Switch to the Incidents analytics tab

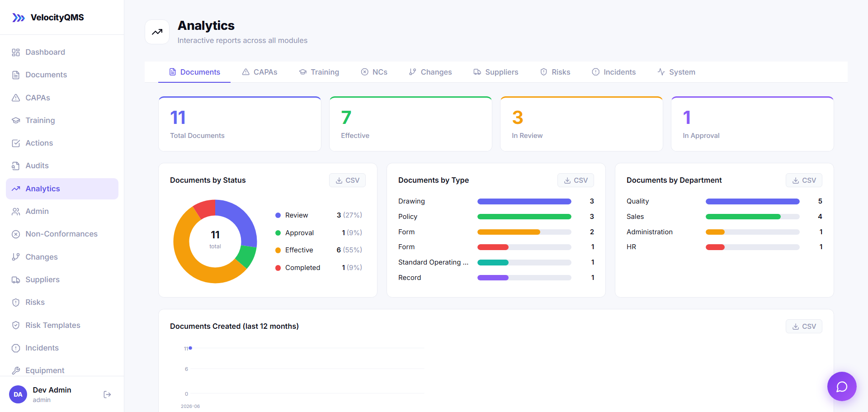[x=614, y=72]
